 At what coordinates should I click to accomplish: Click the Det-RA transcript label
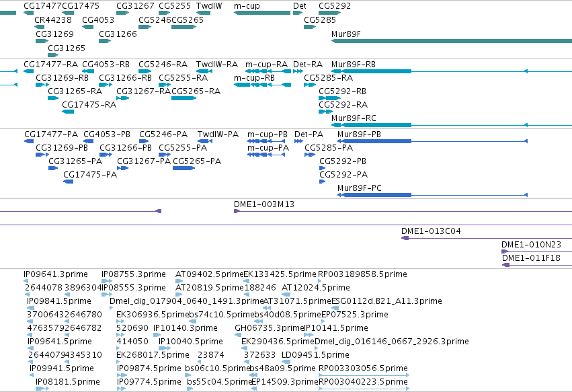(308, 65)
